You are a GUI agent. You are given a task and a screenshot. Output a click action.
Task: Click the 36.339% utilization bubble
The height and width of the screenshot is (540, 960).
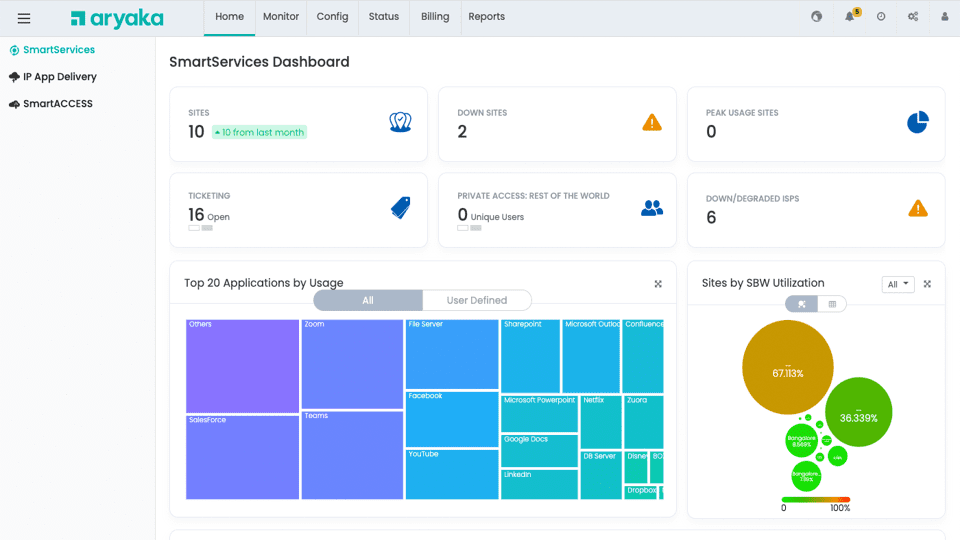(858, 412)
